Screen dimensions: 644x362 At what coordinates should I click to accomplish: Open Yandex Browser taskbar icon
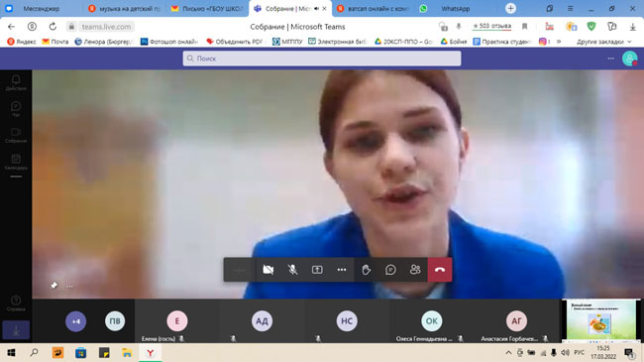(151, 352)
